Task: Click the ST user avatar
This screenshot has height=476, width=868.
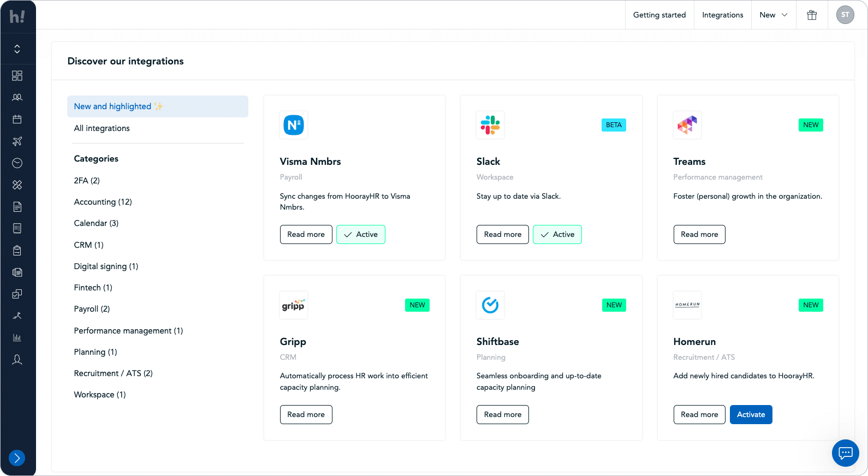Action: (x=845, y=15)
